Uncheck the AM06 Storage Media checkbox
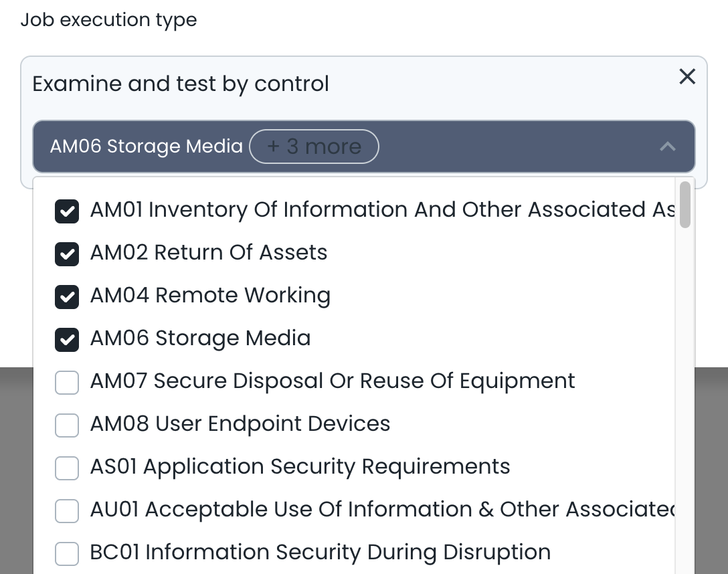 (67, 339)
